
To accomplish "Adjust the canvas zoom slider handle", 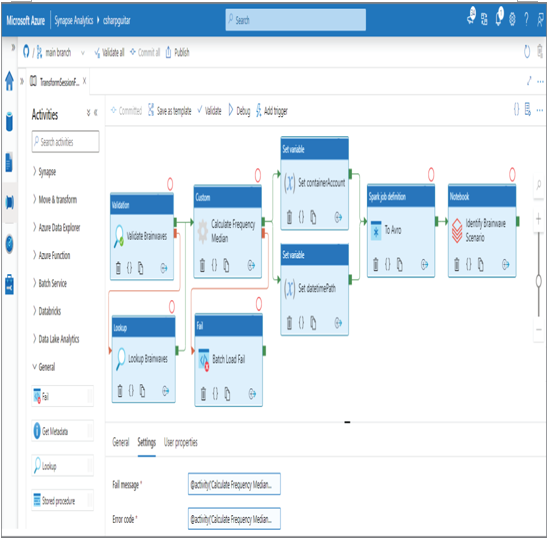I will (539, 280).
